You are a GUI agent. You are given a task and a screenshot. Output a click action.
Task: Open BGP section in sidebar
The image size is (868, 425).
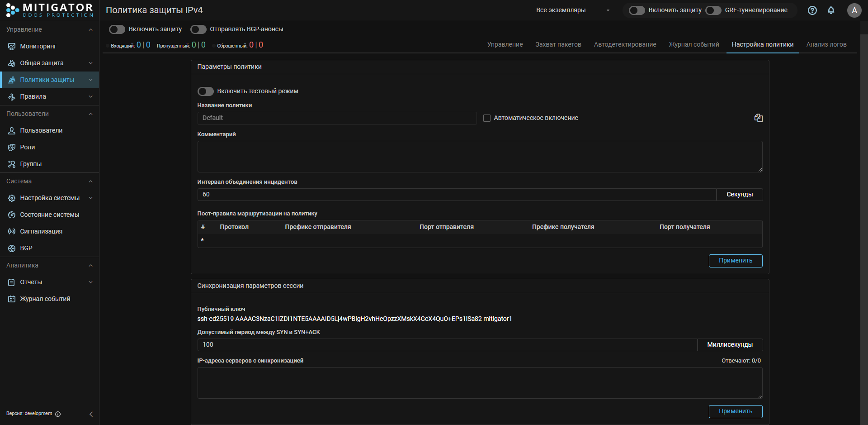(26, 248)
